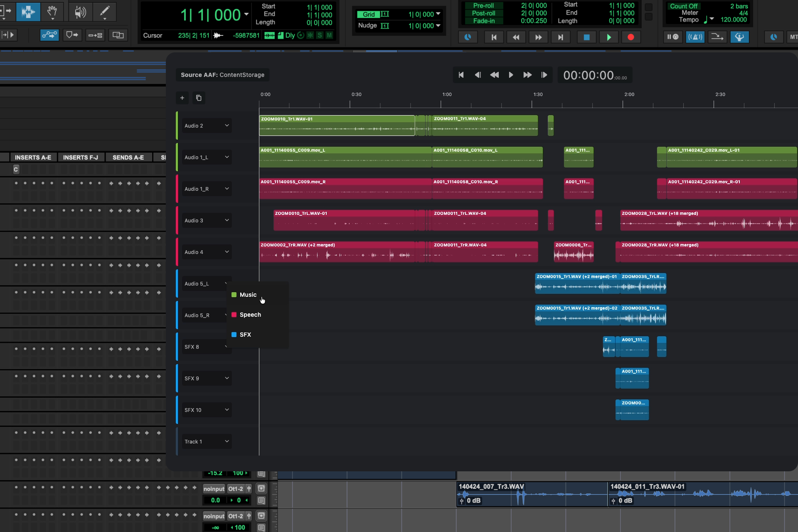
Task: Switch to the SENDS A-E tab
Action: click(128, 157)
